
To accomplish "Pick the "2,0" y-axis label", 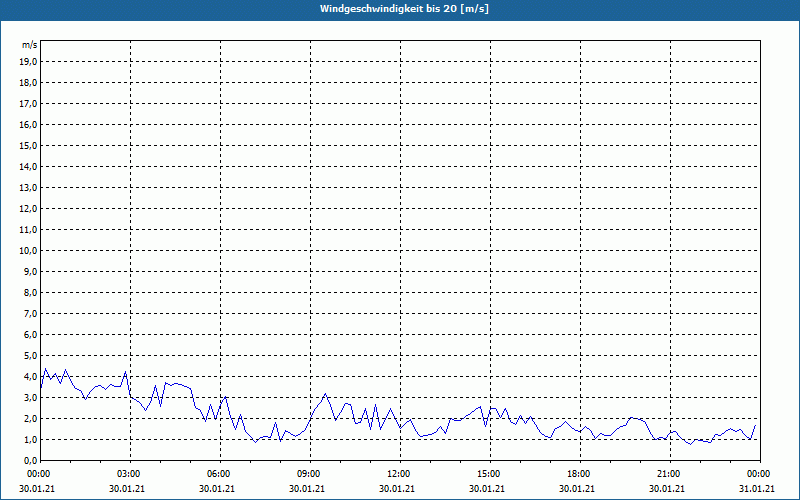I will (30, 418).
